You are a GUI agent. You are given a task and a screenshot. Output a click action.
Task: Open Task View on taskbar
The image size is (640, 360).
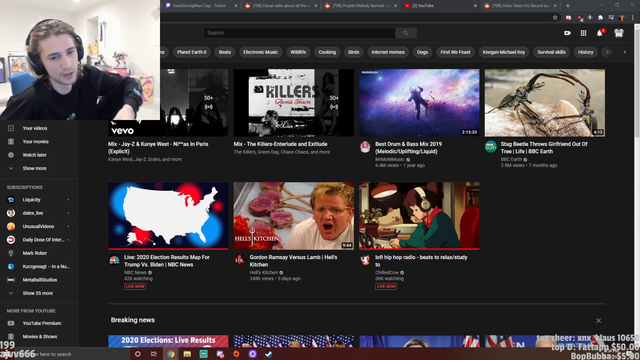(154, 354)
